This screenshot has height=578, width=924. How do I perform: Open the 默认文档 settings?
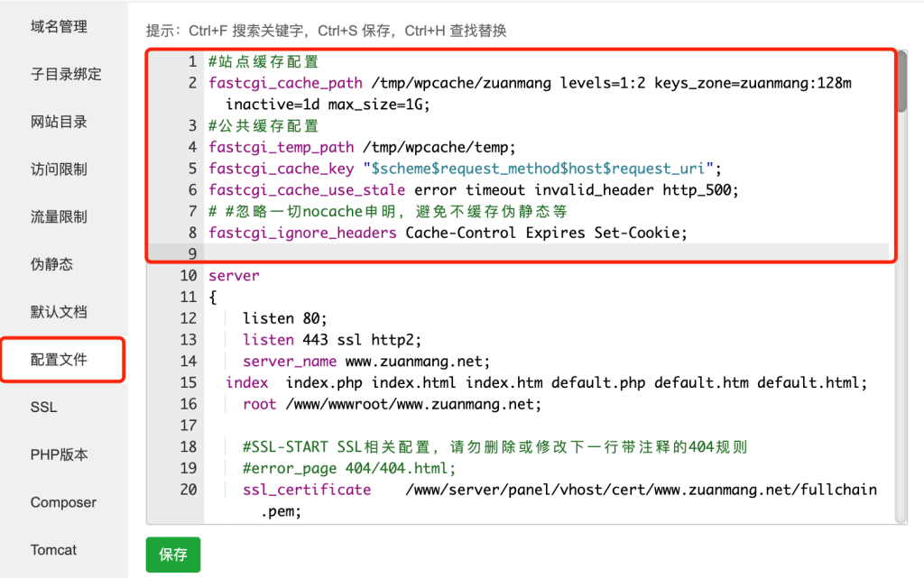(57, 311)
